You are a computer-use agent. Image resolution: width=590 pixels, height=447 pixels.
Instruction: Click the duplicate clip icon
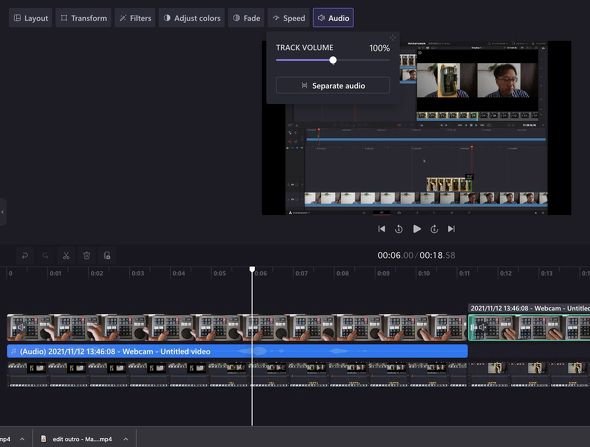pos(107,256)
